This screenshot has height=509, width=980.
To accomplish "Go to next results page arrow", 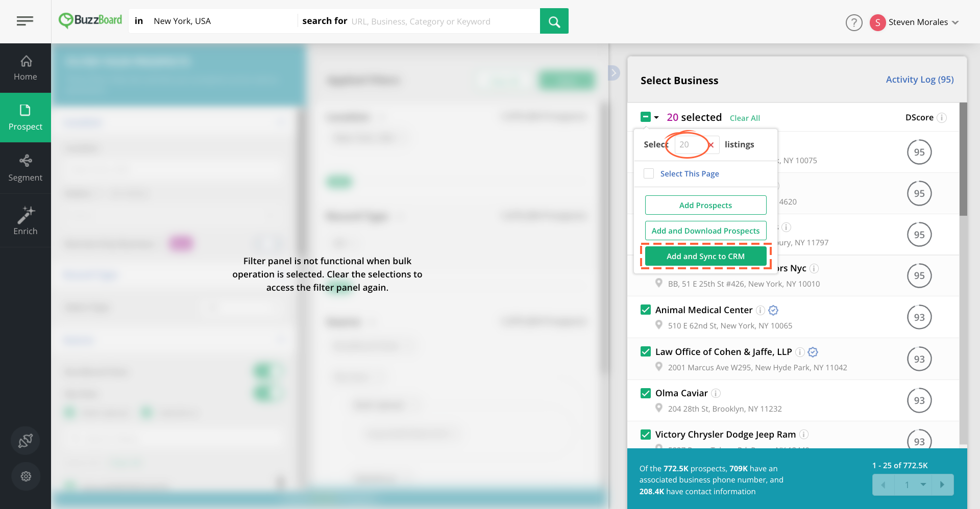I will (x=943, y=485).
